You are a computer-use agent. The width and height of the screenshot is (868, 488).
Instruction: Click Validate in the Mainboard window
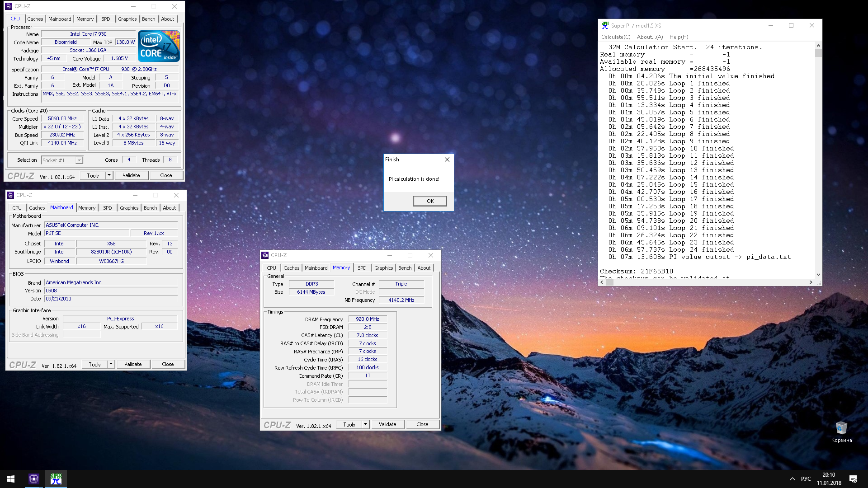point(133,364)
